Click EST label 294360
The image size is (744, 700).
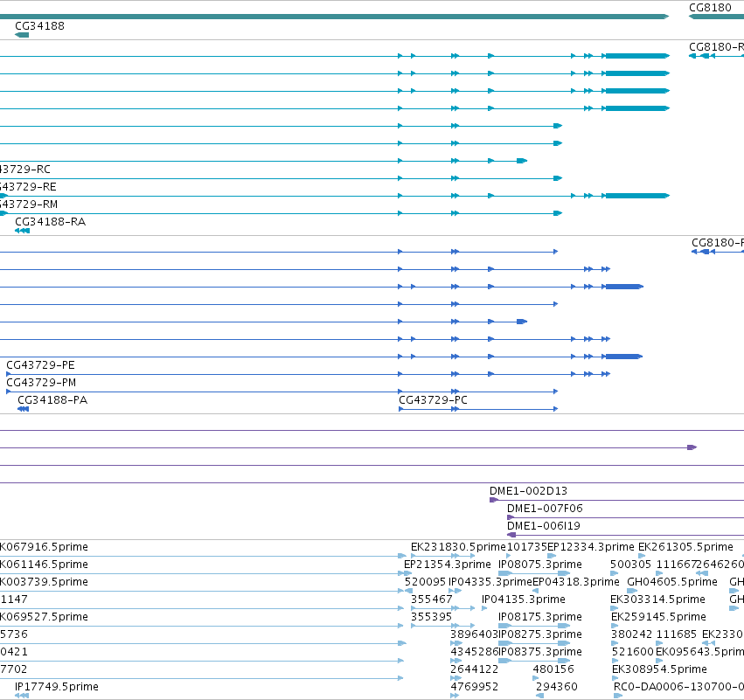[x=557, y=687]
